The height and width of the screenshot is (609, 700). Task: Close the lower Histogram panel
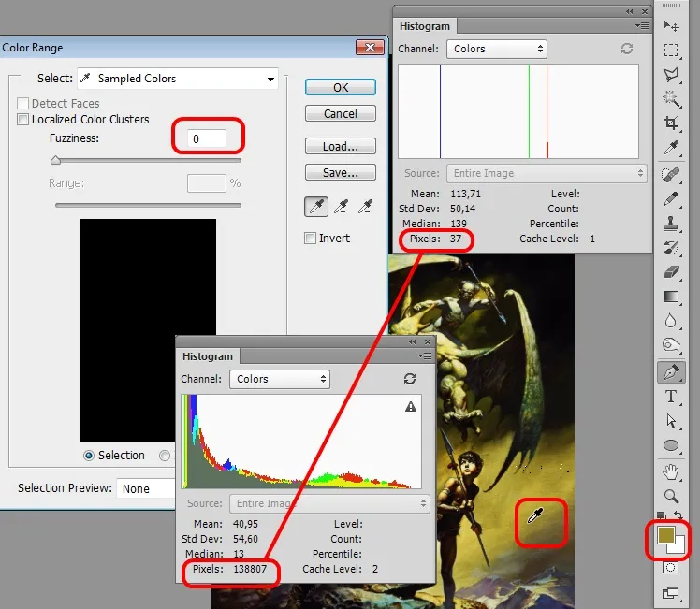pos(428,341)
